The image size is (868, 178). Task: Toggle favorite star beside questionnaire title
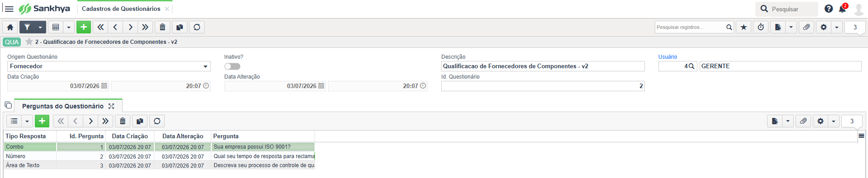29,42
